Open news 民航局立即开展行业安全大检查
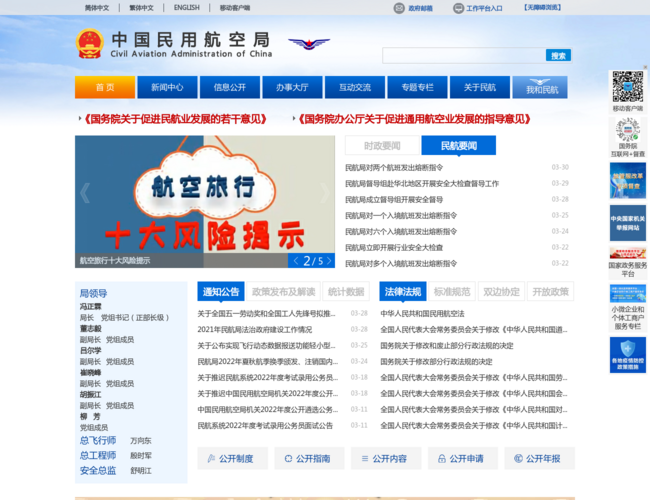650x500 pixels. click(x=394, y=248)
